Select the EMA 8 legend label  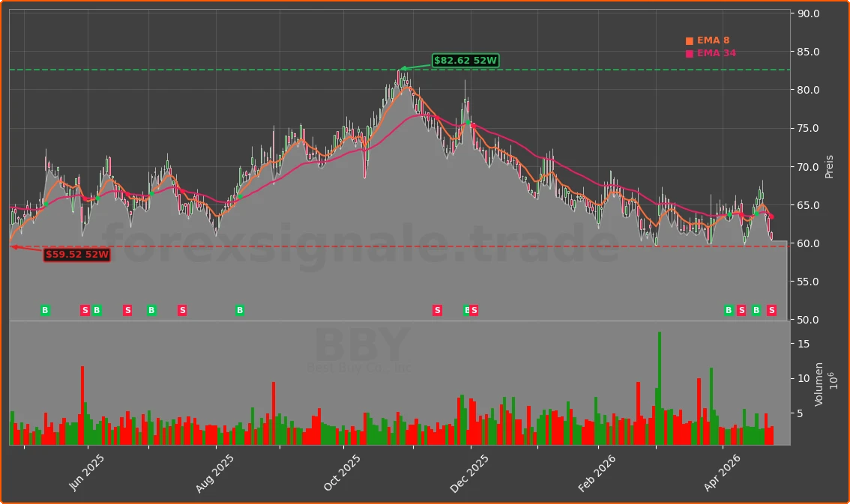coord(713,40)
